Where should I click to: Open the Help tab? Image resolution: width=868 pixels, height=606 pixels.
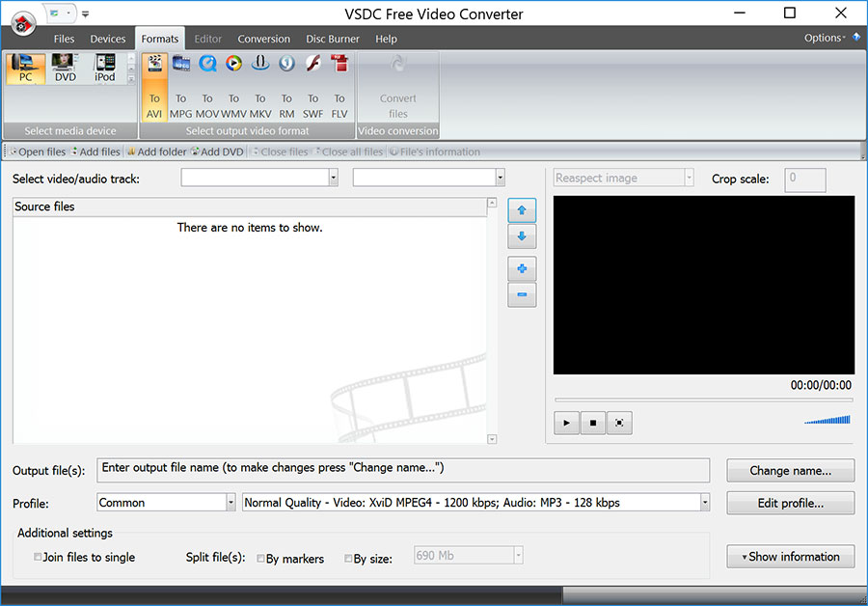386,39
